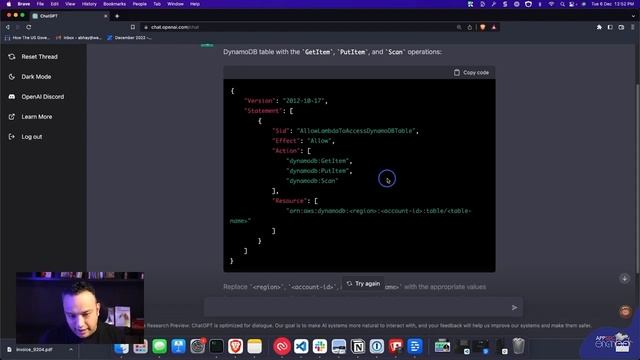
Task: Click the Brave Rewards triangle icon
Action: [494, 27]
